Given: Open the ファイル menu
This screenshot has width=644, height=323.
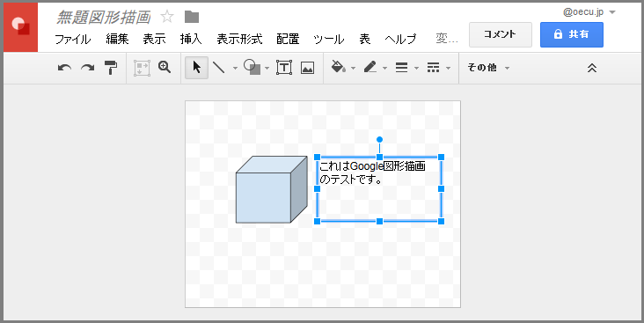Looking at the screenshot, I should tap(73, 39).
